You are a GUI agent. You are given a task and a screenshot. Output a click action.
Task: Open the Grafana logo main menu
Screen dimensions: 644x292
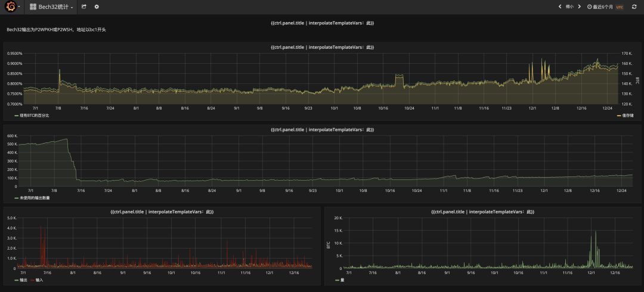(x=11, y=7)
